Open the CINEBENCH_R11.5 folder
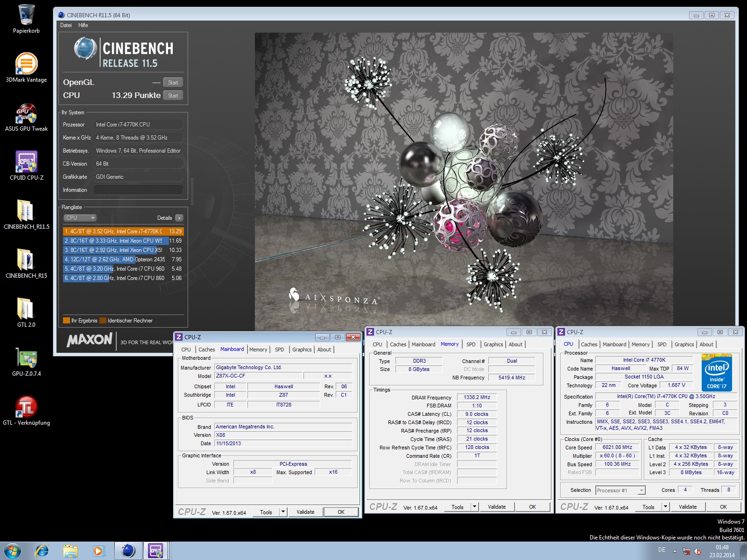The height and width of the screenshot is (560, 747). [26, 215]
